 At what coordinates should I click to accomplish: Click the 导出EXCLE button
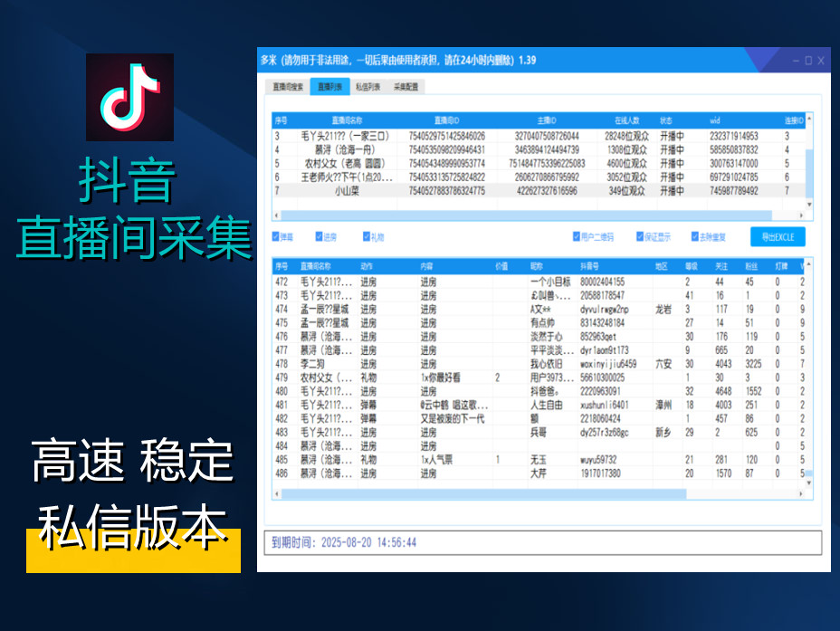coord(778,237)
